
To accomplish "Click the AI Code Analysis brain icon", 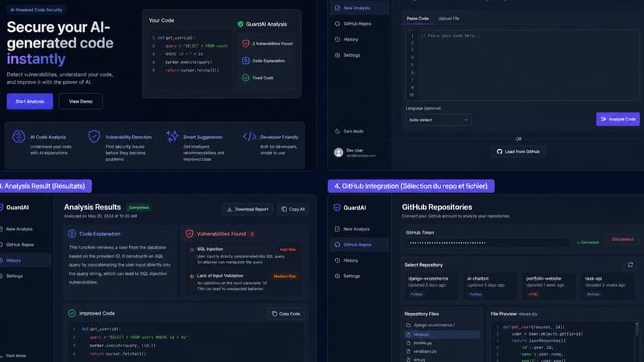I will (x=19, y=137).
